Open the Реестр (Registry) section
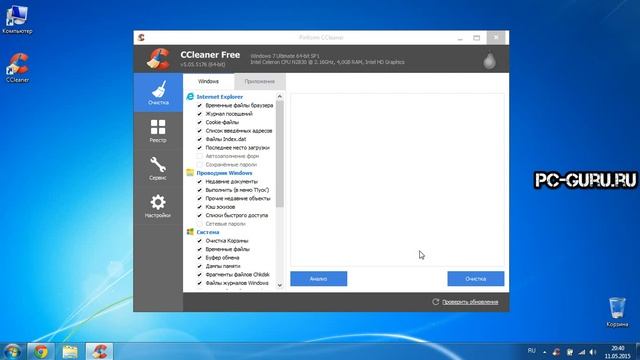Viewport: 640px width, 360px height. point(158,131)
